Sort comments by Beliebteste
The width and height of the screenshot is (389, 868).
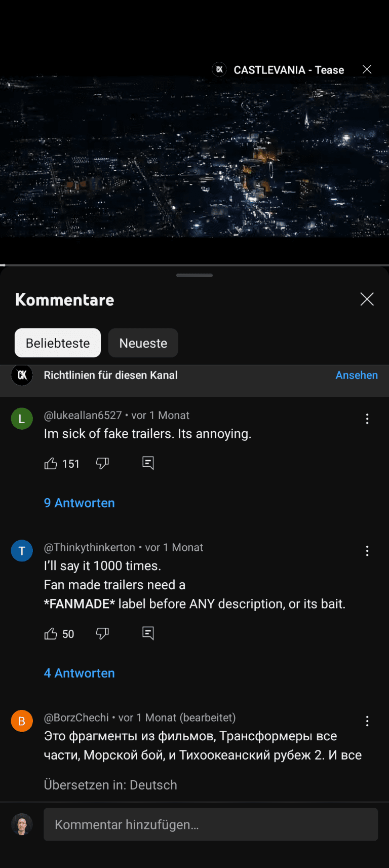point(58,343)
